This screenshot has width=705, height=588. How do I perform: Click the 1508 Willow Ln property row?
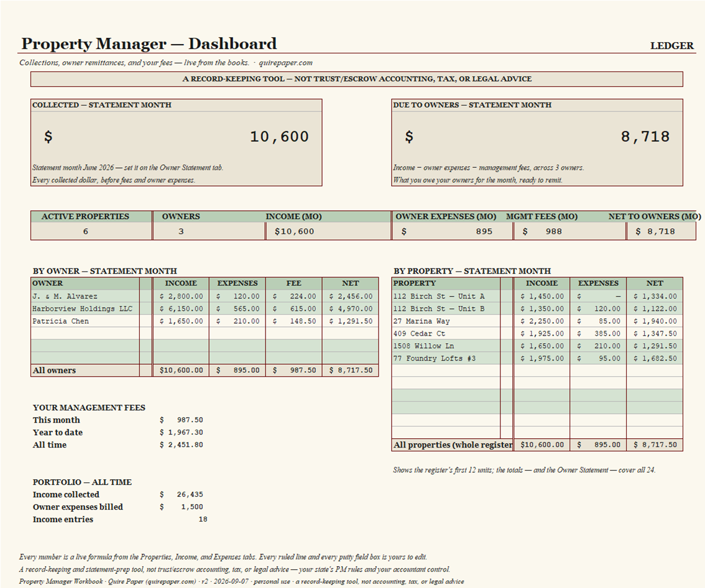click(537, 346)
